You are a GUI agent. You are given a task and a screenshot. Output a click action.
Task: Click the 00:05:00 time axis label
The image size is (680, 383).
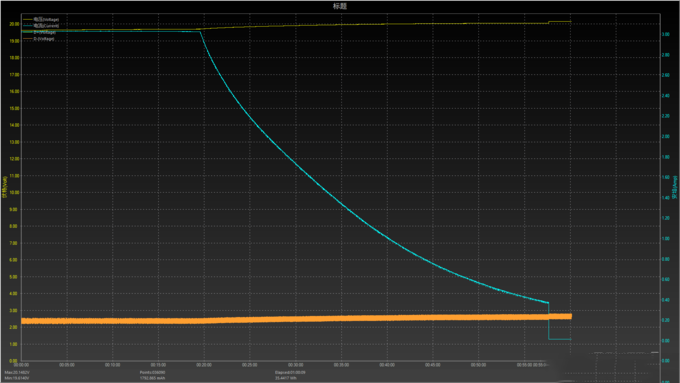(67, 365)
